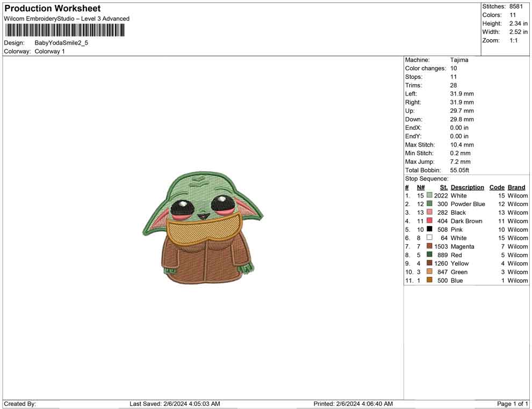The width and height of the screenshot is (532, 409).
Task: Click the light green swatch for stop 1
Action: (x=429, y=195)
